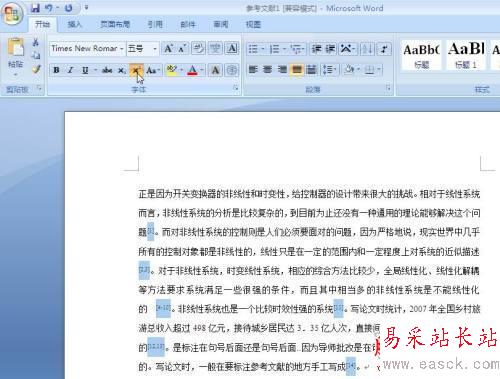Center the paragraph text
The height and width of the screenshot is (379, 500).
pyautogui.click(x=268, y=70)
